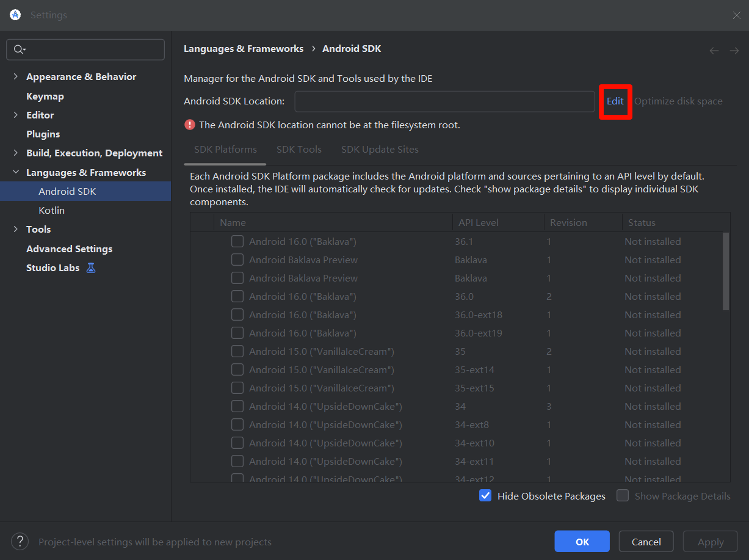Open the SDK Update Sites tab

click(380, 150)
